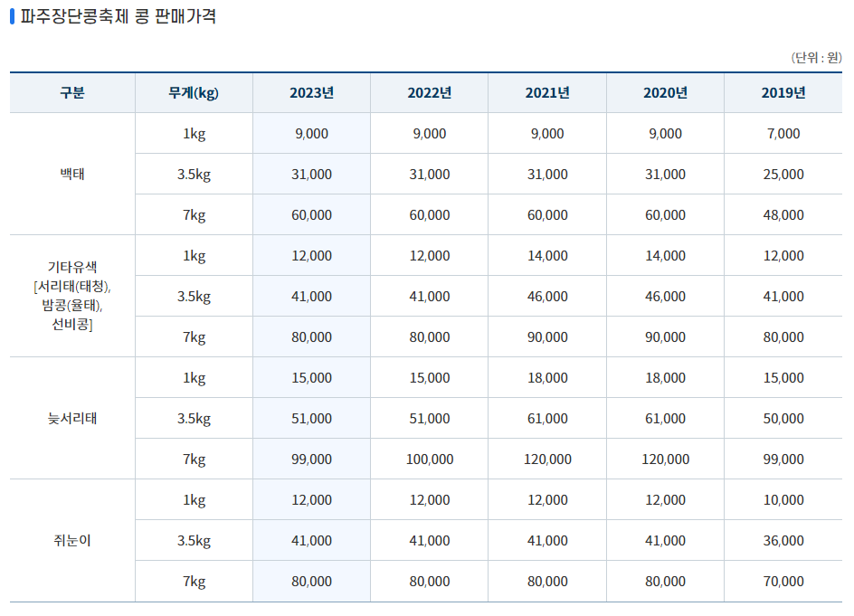Image resolution: width=854 pixels, height=616 pixels.
Task: Click the 2021년 column header
Action: pyautogui.click(x=546, y=92)
